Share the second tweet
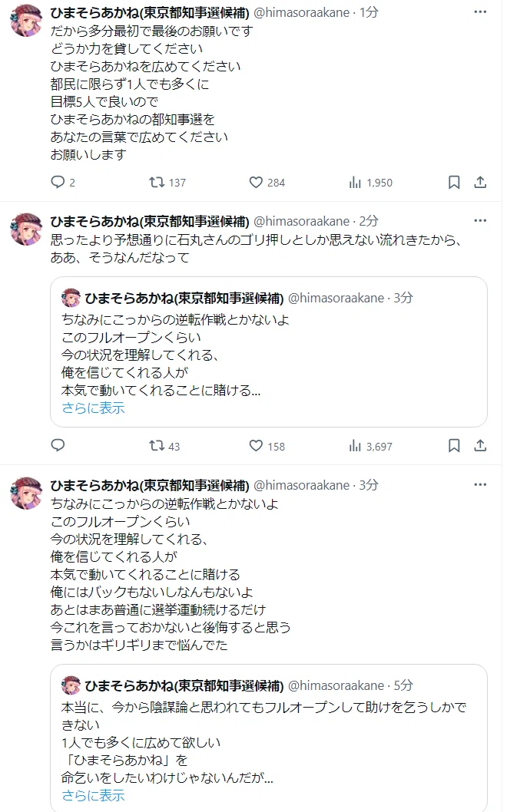This screenshot has height=812, width=507. [481, 446]
